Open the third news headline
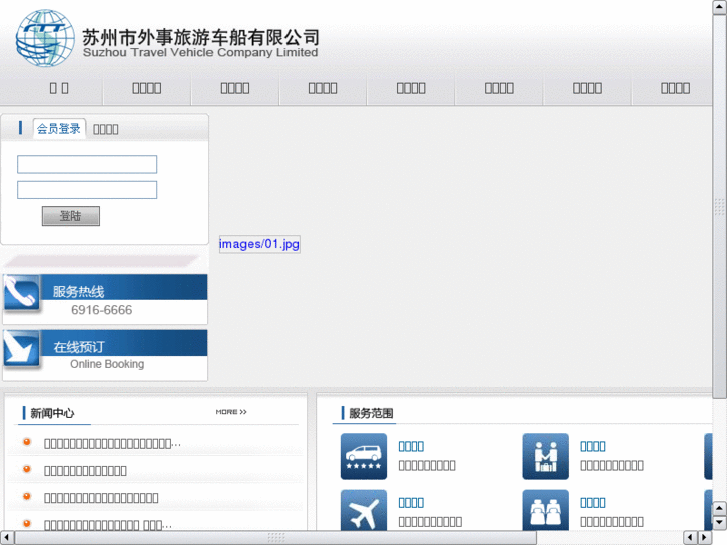 pos(101,498)
